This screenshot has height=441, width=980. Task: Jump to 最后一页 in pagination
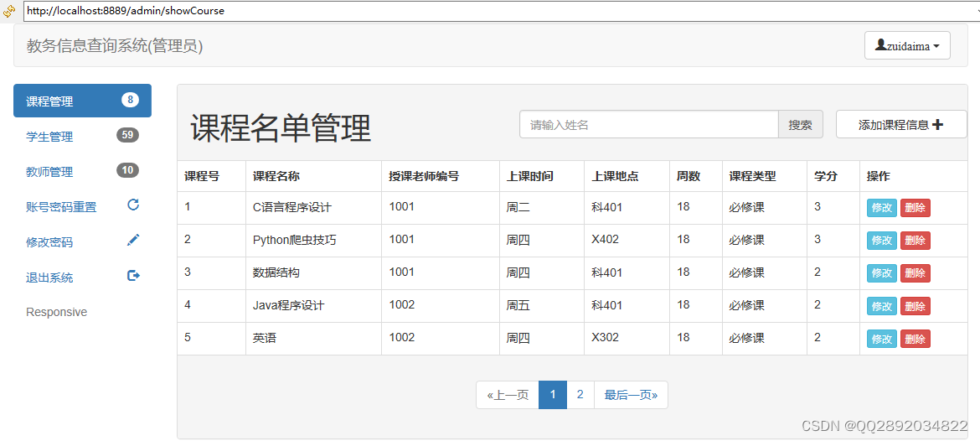coord(631,395)
